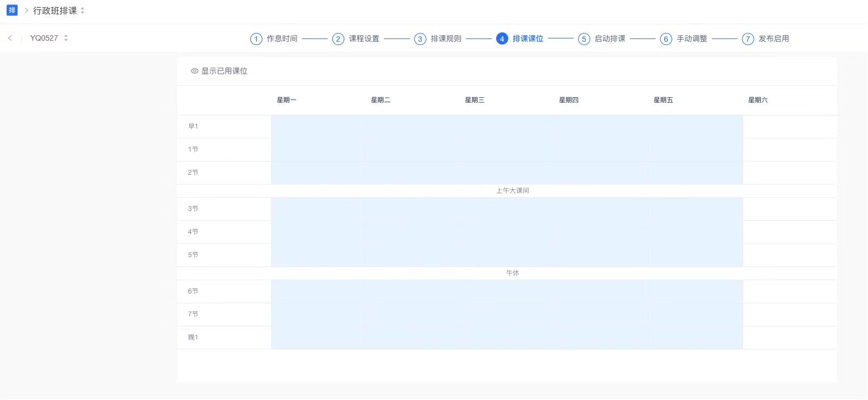
Task: Open the 行政班排课 module switcher dropdown
Action: 59,10
